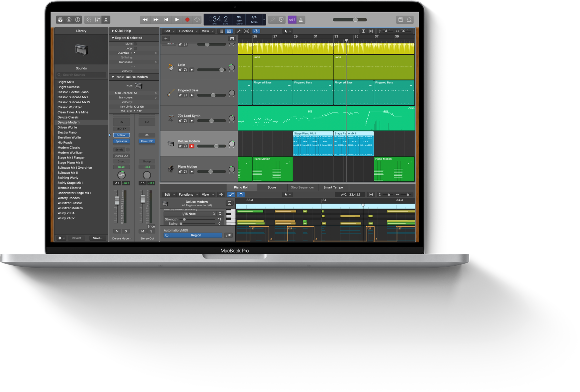Click the Save... button in the Library
This screenshot has width=580, height=392.
pos(98,238)
